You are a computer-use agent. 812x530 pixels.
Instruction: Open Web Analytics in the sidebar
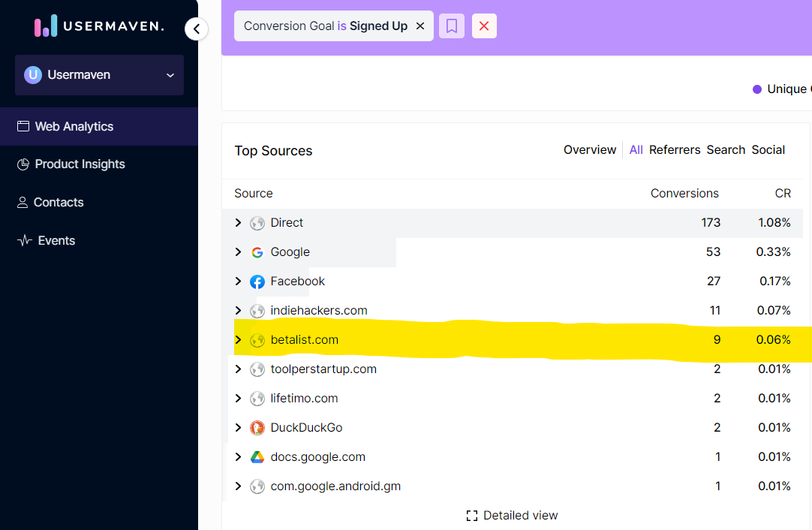click(x=99, y=126)
